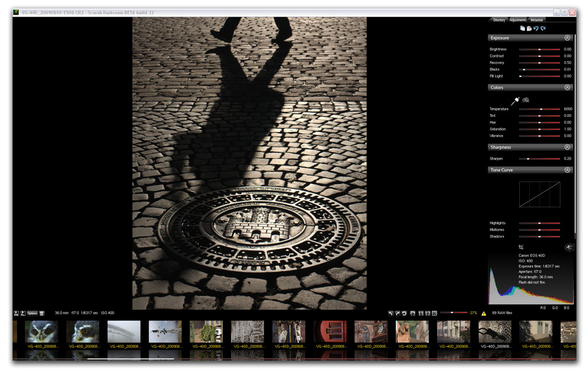Rotate image left icon

tap(391, 313)
